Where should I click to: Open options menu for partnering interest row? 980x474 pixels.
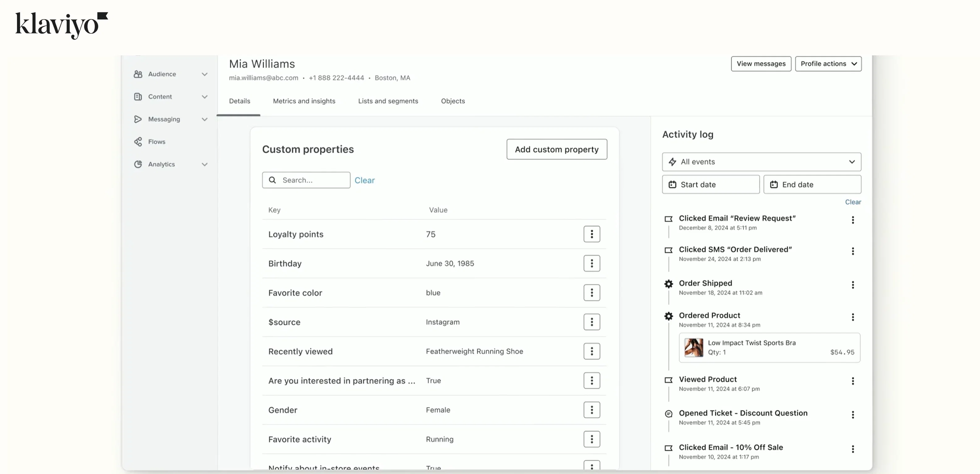(x=592, y=381)
